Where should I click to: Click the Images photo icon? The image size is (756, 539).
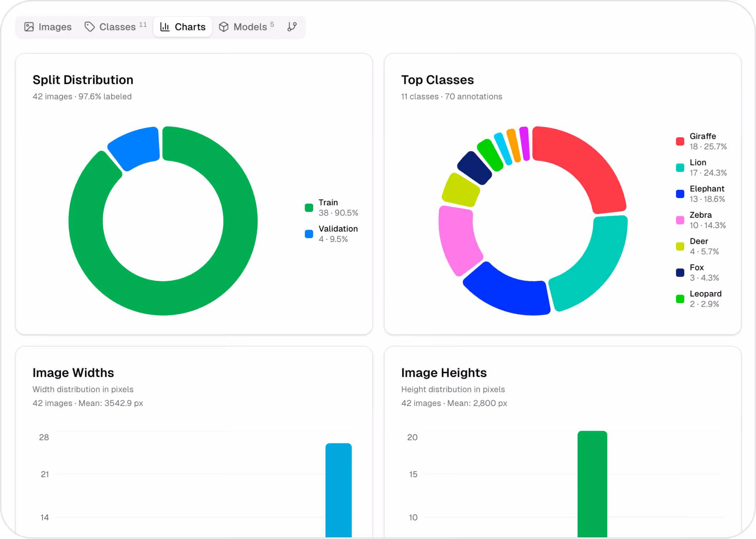(30, 26)
